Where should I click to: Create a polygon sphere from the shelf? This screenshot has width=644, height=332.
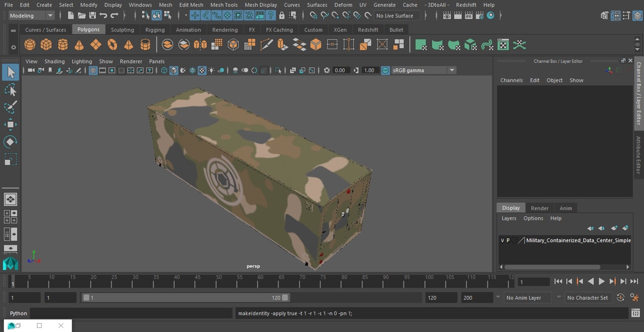pos(30,45)
